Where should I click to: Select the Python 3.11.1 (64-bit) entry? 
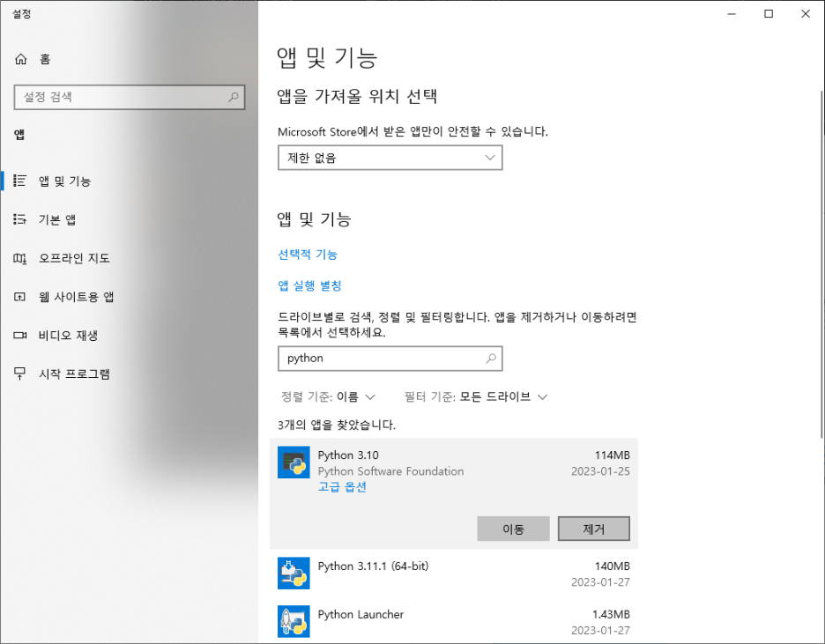[454, 574]
